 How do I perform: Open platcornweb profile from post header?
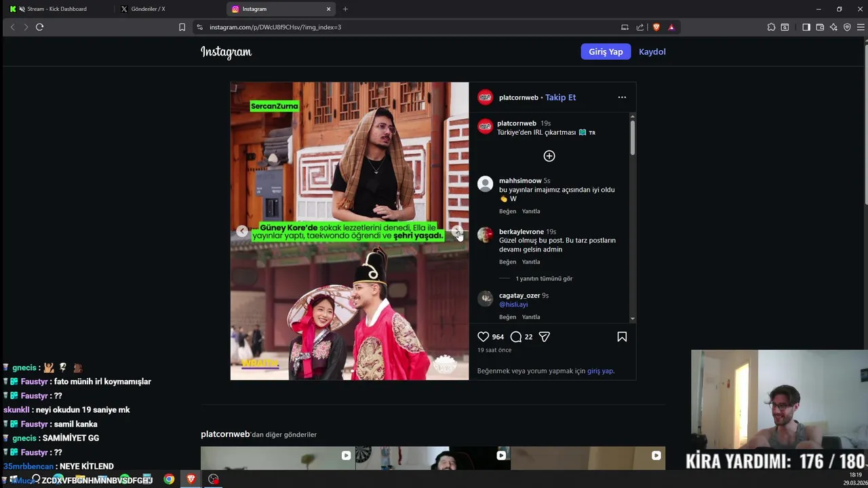click(518, 98)
